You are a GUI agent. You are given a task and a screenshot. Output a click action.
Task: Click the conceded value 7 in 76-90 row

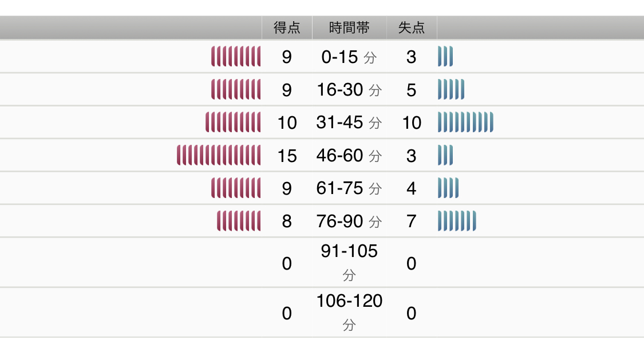coord(411,221)
